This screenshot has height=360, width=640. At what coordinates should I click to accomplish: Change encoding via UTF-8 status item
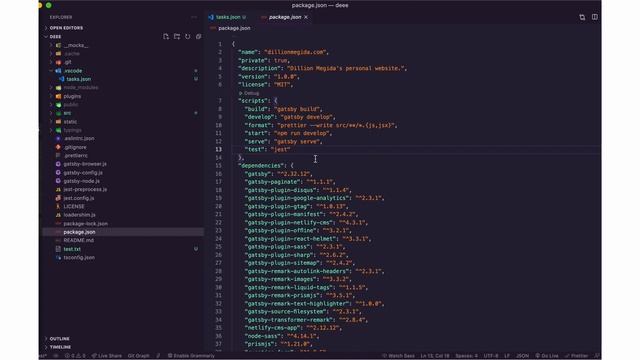491,356
